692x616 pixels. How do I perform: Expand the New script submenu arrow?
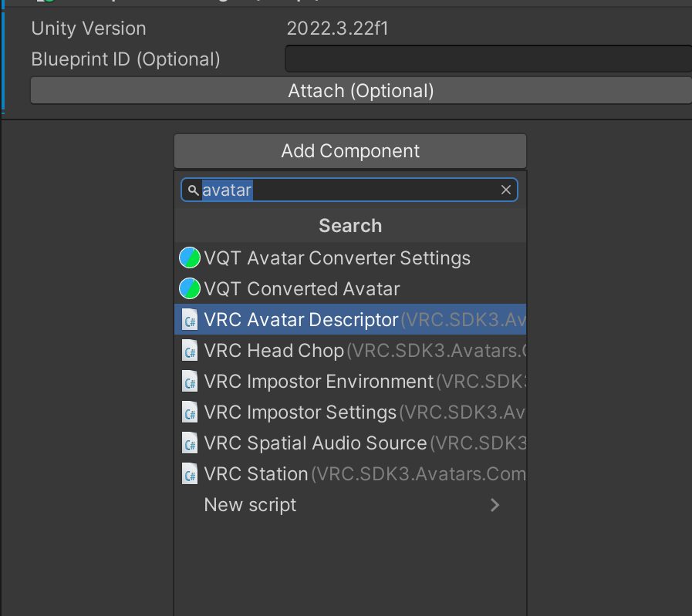[495, 505]
